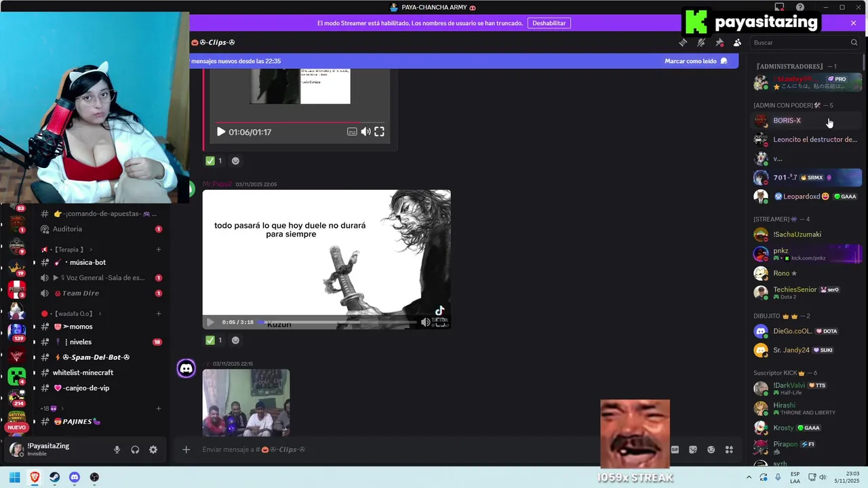Mute volume on the 3:18 video
868x488 pixels.
(x=426, y=322)
